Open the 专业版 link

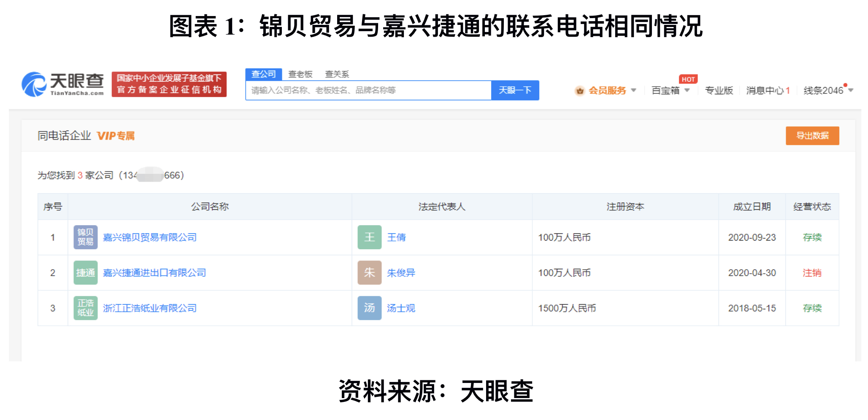click(719, 91)
